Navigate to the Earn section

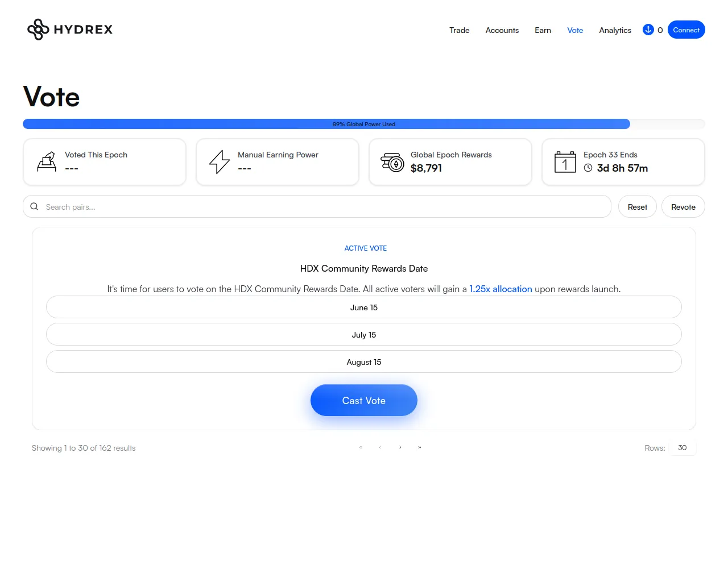(x=543, y=30)
